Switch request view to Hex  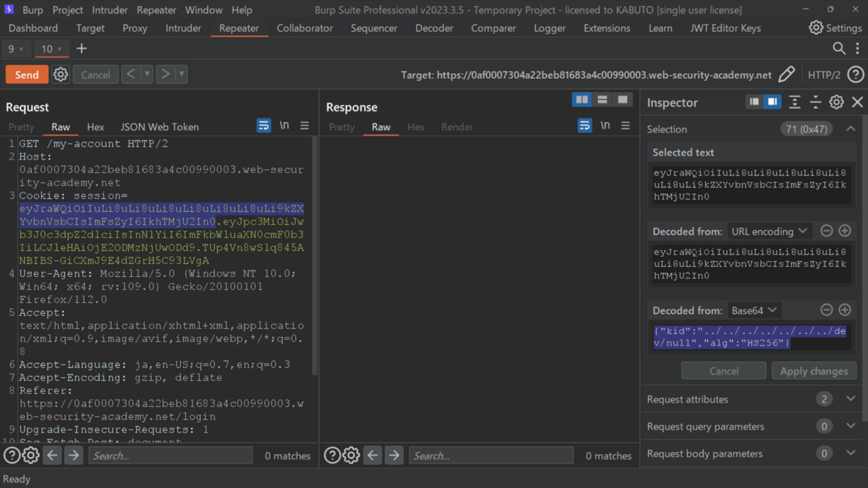[95, 127]
